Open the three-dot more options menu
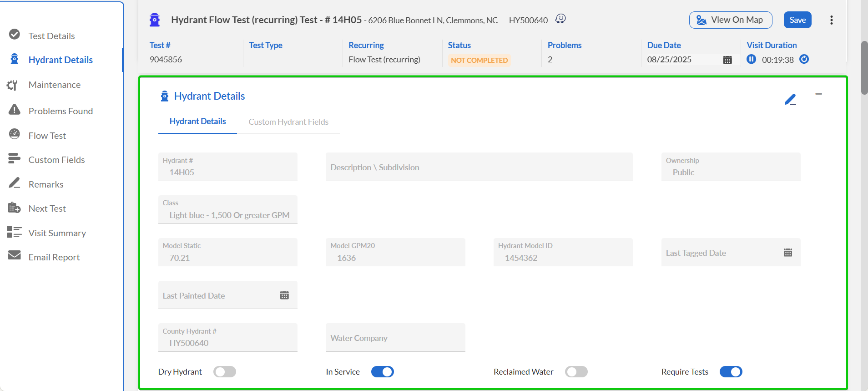This screenshot has width=868, height=391. [831, 20]
